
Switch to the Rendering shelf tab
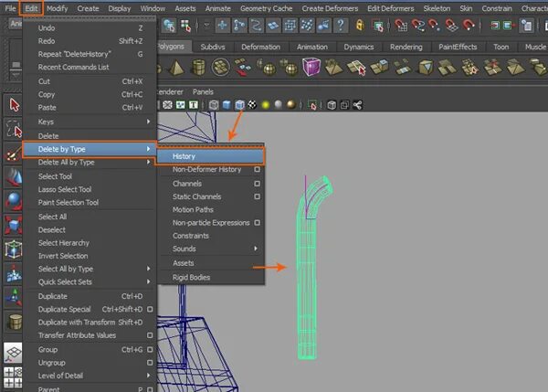pos(406,47)
